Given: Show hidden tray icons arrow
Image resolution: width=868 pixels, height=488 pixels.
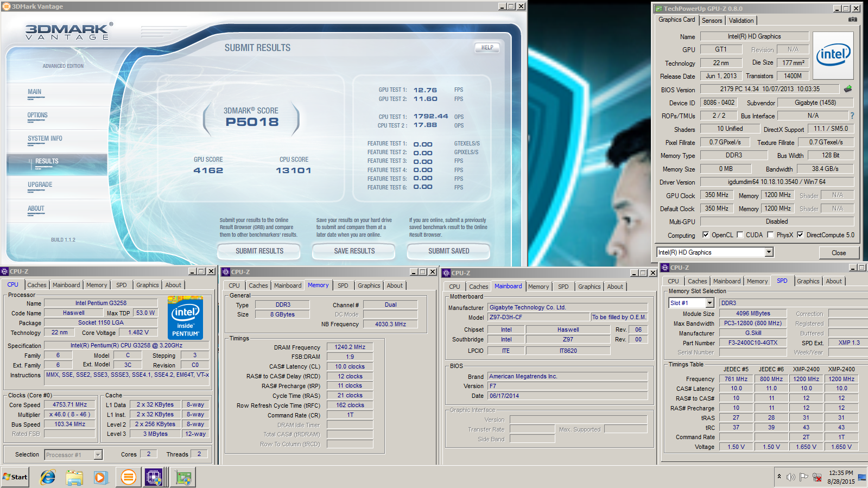Looking at the screenshot, I should tap(779, 477).
